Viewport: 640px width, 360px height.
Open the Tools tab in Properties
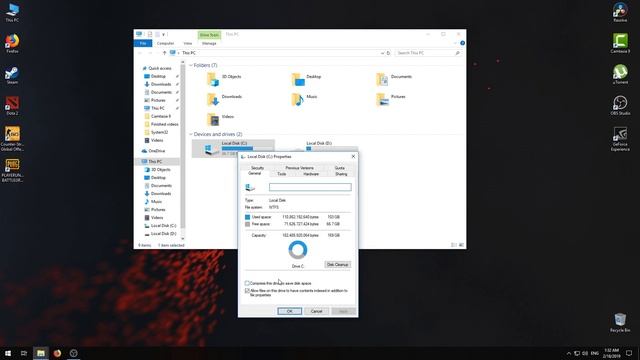pyautogui.click(x=282, y=174)
